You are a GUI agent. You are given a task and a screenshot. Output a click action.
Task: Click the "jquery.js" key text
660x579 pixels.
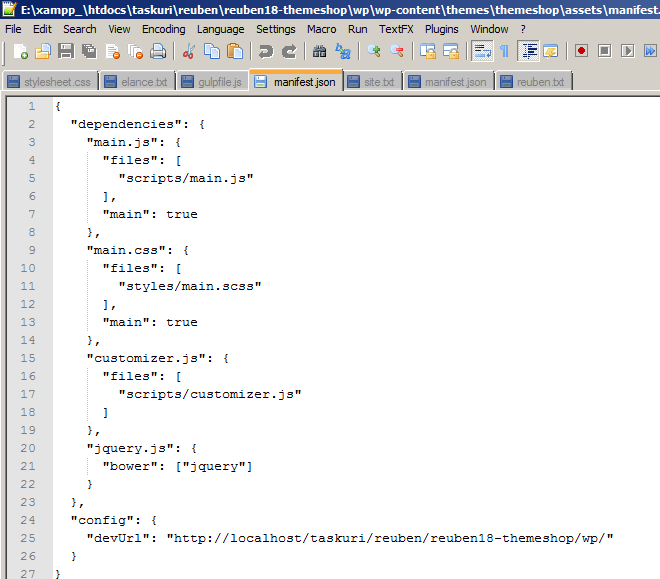coord(130,448)
